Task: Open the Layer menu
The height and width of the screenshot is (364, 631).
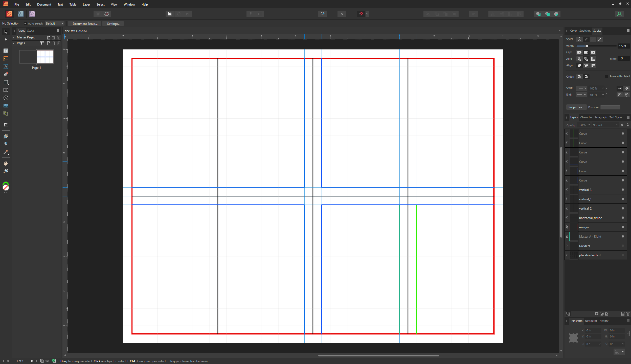Action: click(86, 5)
